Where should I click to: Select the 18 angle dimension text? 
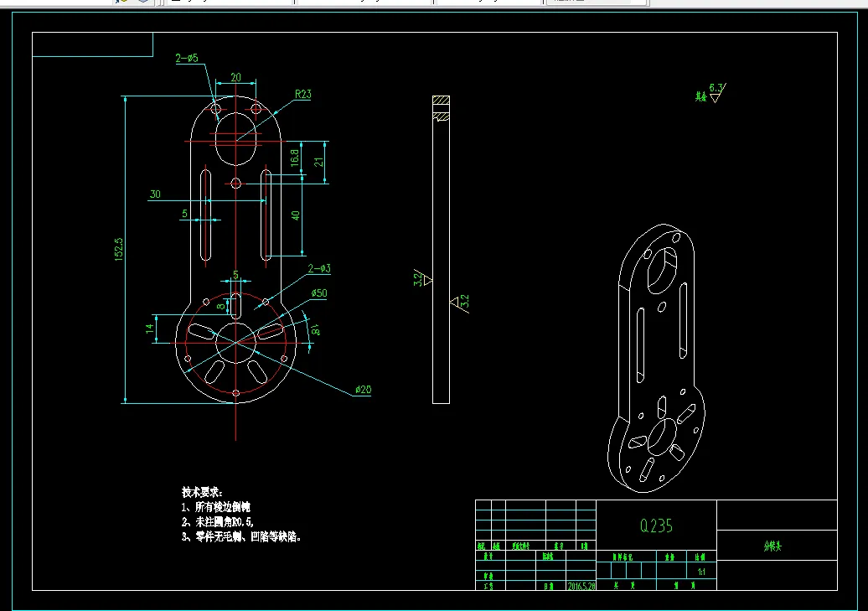[314, 329]
